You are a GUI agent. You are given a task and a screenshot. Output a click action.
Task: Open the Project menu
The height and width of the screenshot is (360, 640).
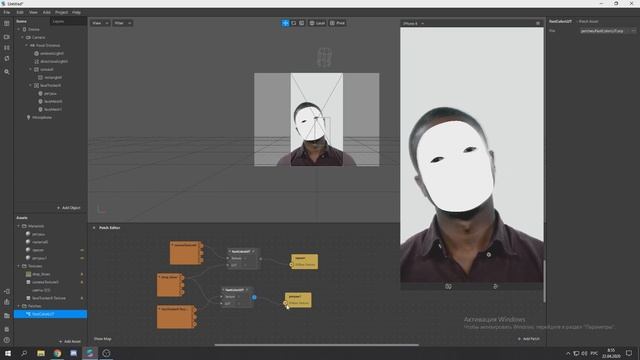62,12
